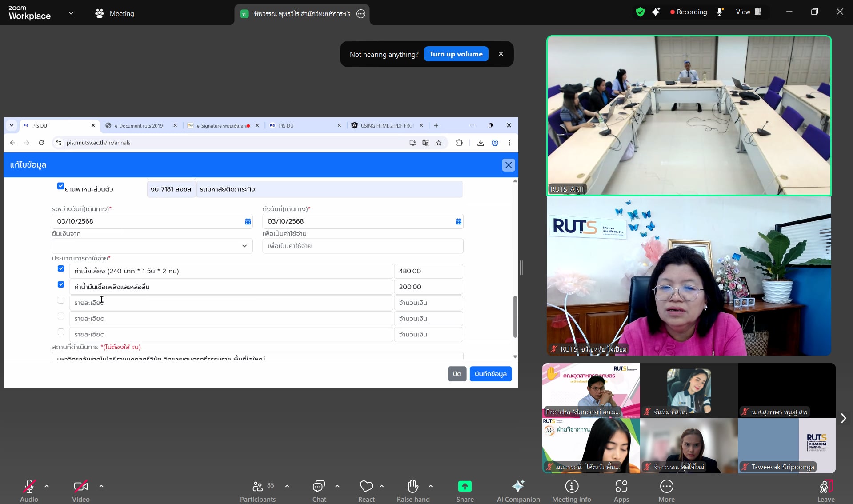This screenshot has width=853, height=504.
Task: Click the green Share screen icon
Action: click(x=465, y=487)
